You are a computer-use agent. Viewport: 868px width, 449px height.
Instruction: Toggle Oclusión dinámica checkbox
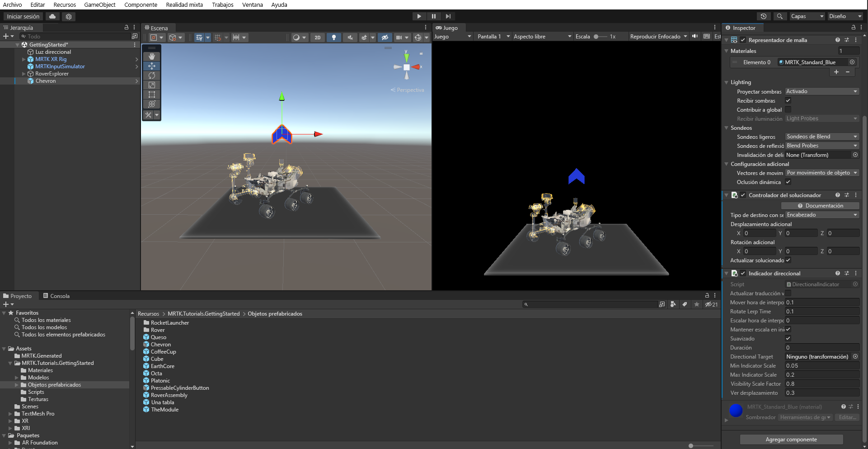coord(788,182)
